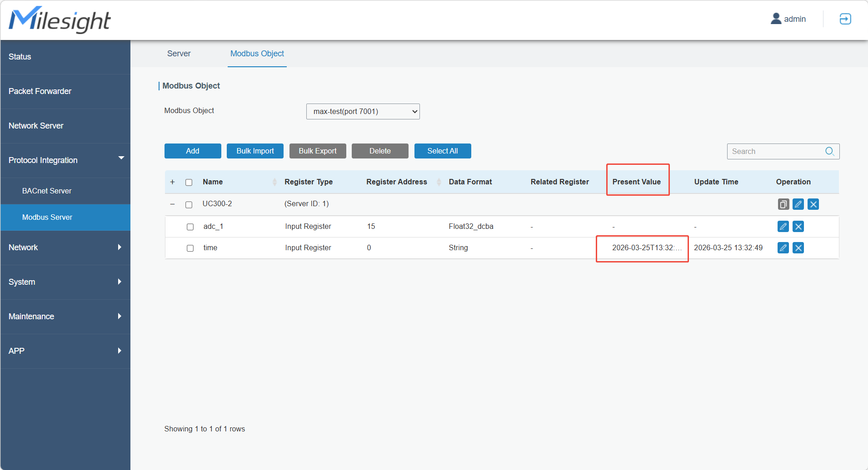
Task: Click the Data Format column header
Action: (x=470, y=182)
